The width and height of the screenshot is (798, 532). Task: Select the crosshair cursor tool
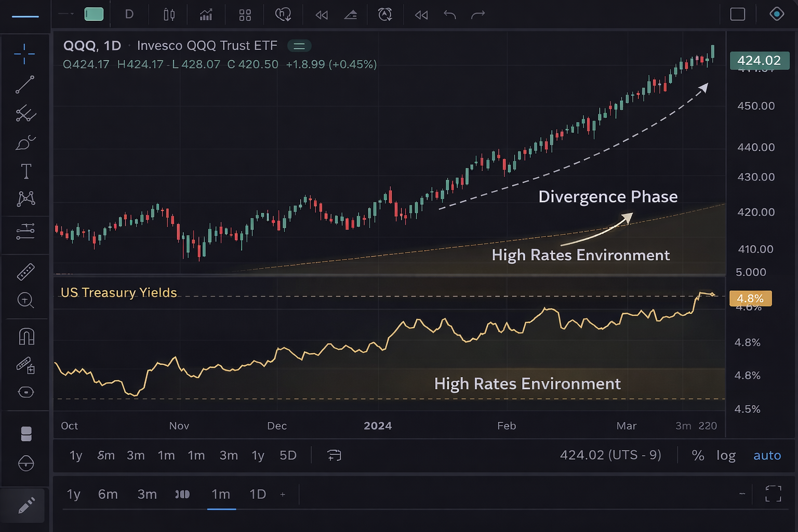[25, 54]
